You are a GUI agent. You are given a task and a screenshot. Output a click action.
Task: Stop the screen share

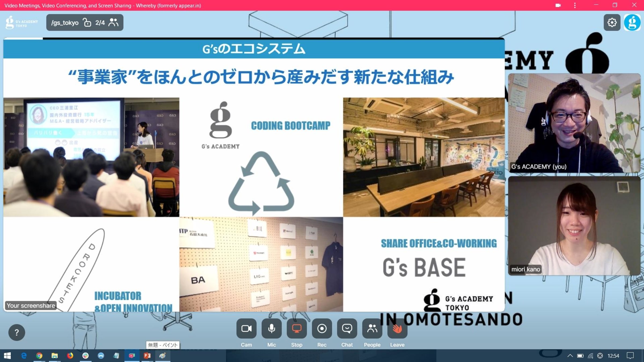pos(297,328)
